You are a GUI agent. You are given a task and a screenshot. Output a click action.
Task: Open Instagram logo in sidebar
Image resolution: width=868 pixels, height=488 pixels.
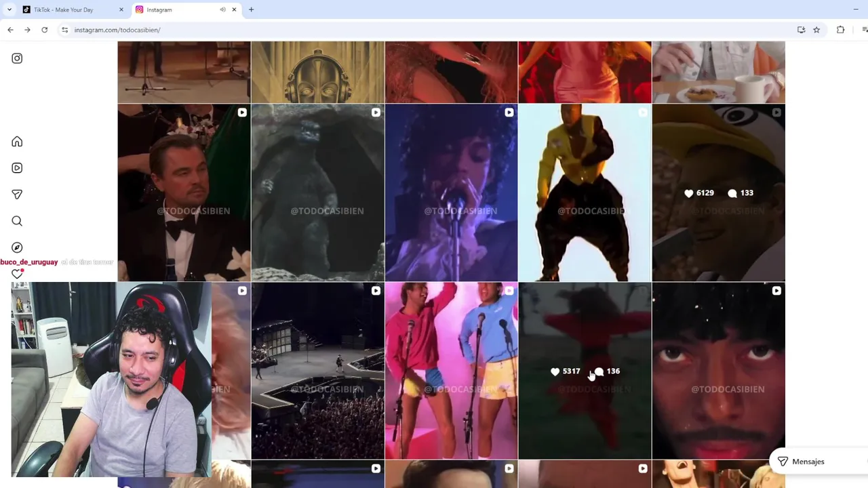tap(17, 58)
